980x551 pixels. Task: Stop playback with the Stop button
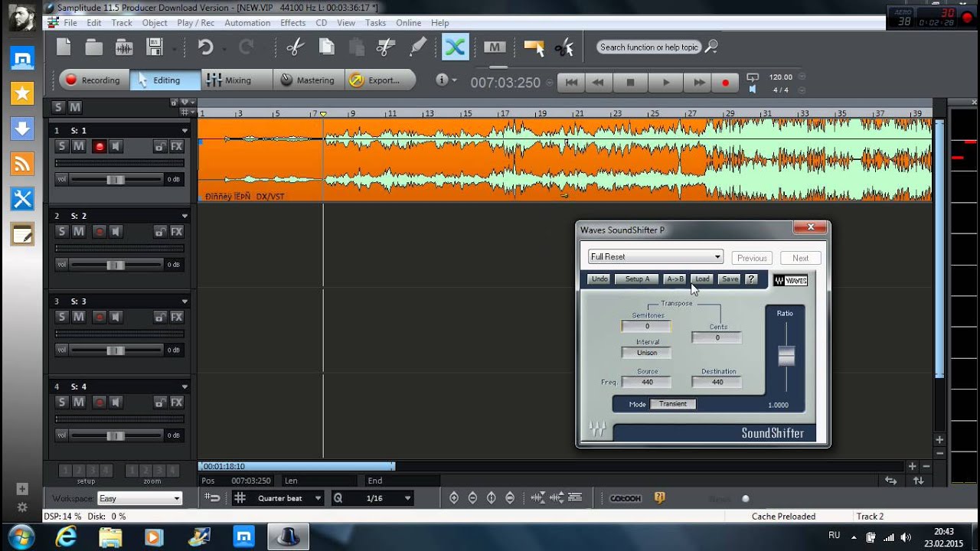coord(631,82)
